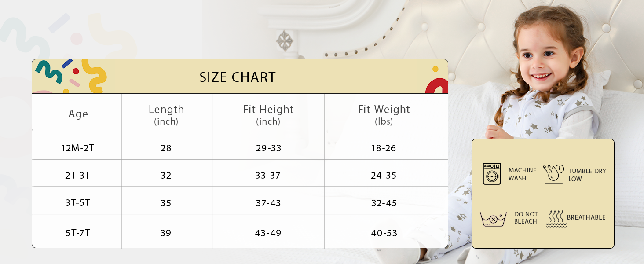
Task: Click the SIZE CHART title
Action: click(238, 77)
